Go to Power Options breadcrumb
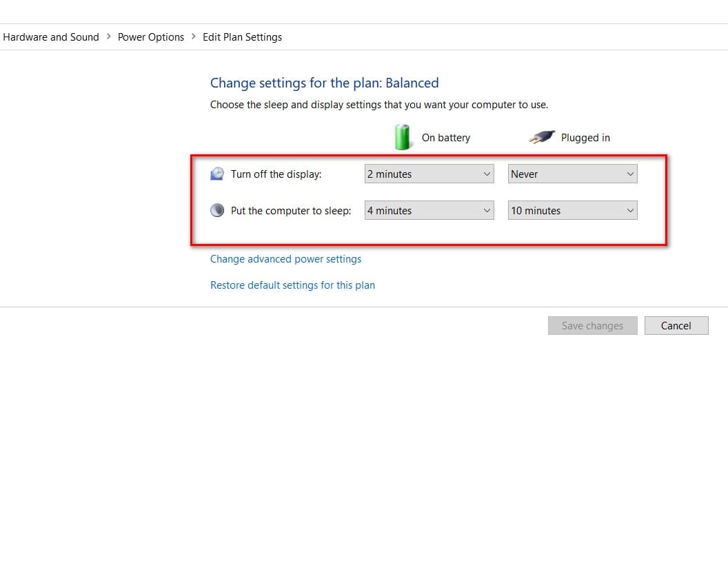Image resolution: width=728 pixels, height=585 pixels. tap(151, 37)
